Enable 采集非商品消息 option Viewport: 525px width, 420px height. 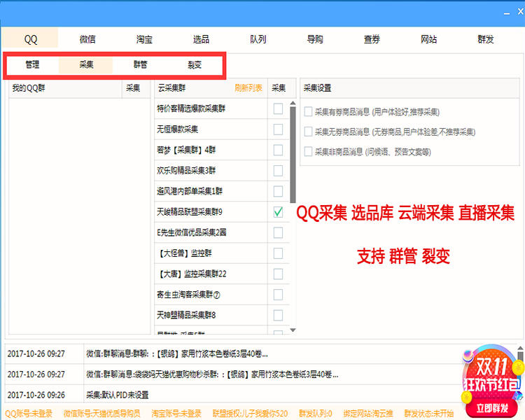point(308,151)
